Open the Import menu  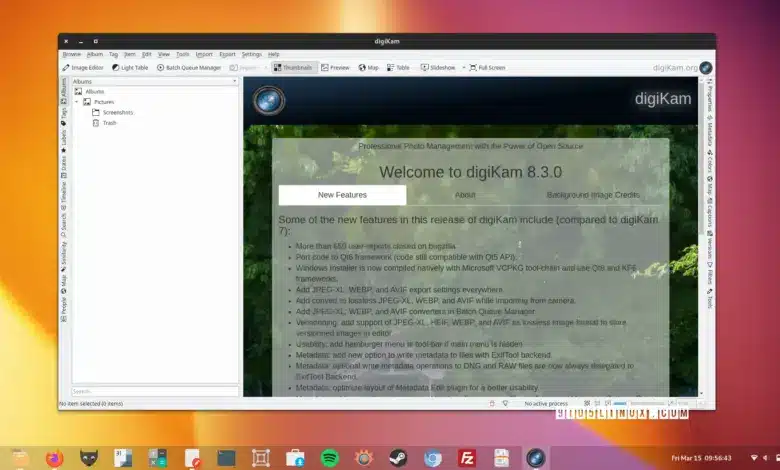point(204,54)
